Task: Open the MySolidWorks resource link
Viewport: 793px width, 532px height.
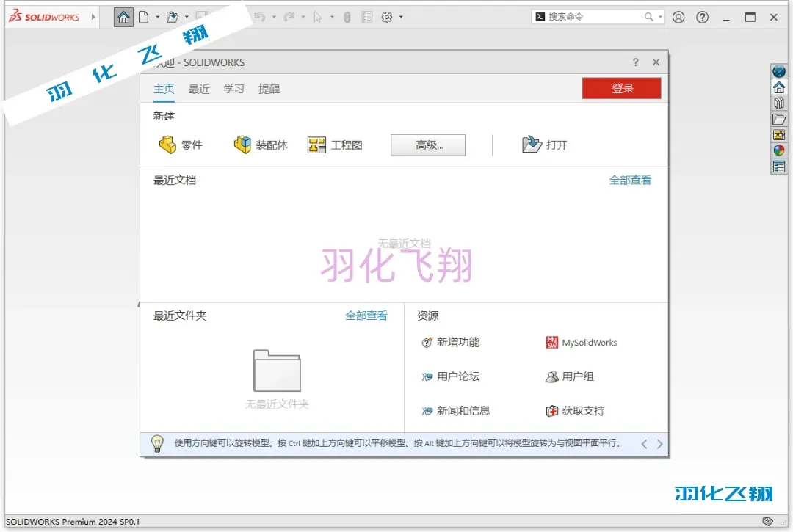Action: tap(582, 343)
